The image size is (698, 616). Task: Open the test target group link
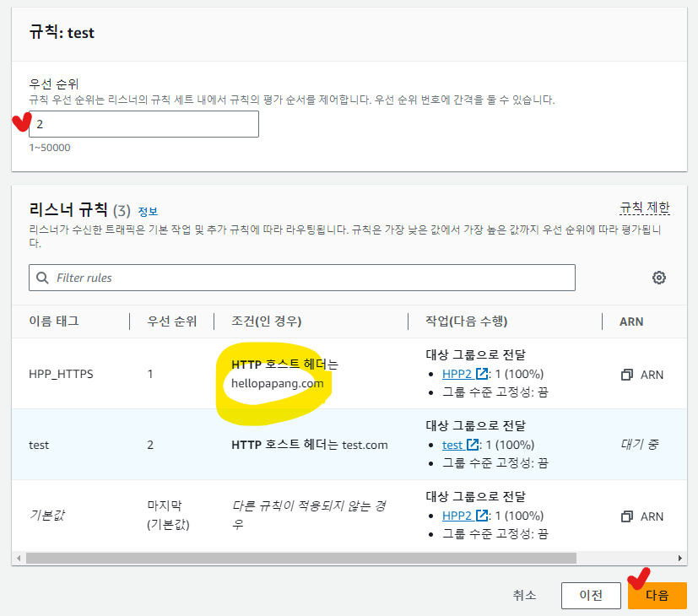452,445
